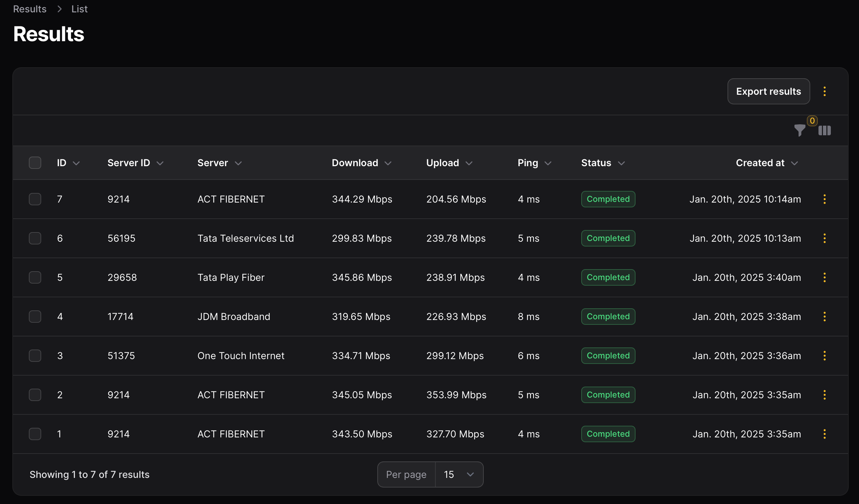The height and width of the screenshot is (504, 859).
Task: Select checkbox for result ID 1
Action: click(35, 434)
